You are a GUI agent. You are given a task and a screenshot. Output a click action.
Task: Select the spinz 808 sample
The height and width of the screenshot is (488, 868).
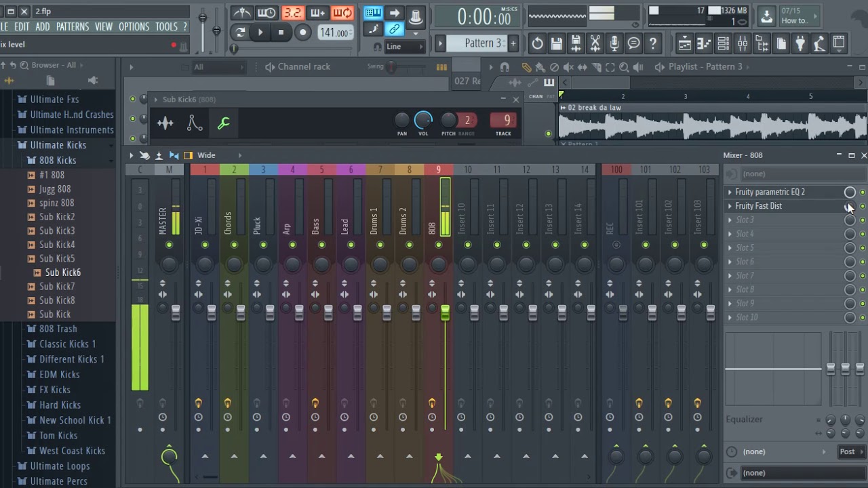56,203
